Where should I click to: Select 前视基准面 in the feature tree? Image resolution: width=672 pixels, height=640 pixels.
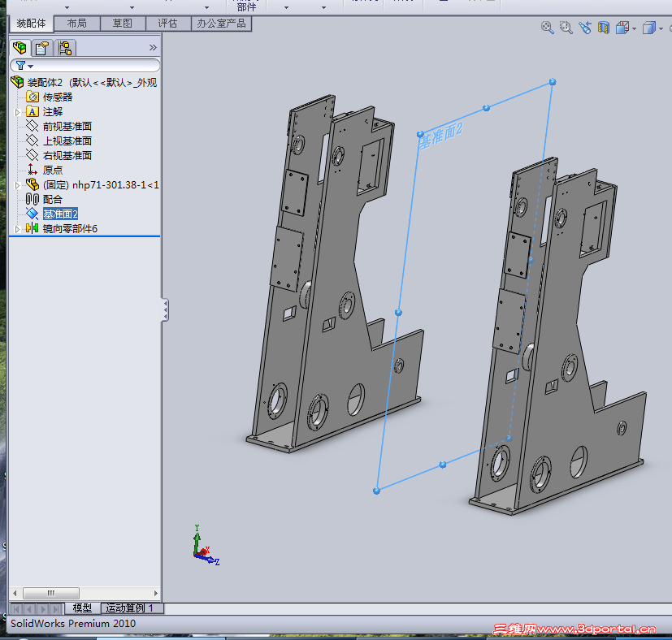[x=67, y=126]
